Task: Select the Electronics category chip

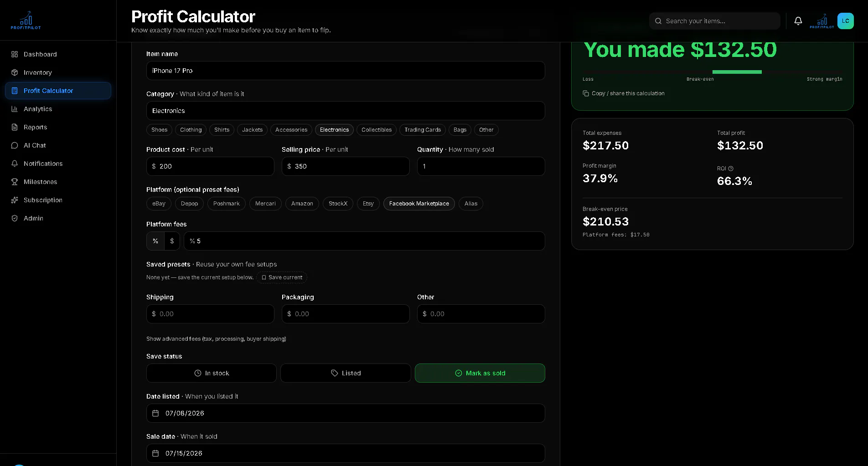Action: pyautogui.click(x=334, y=130)
